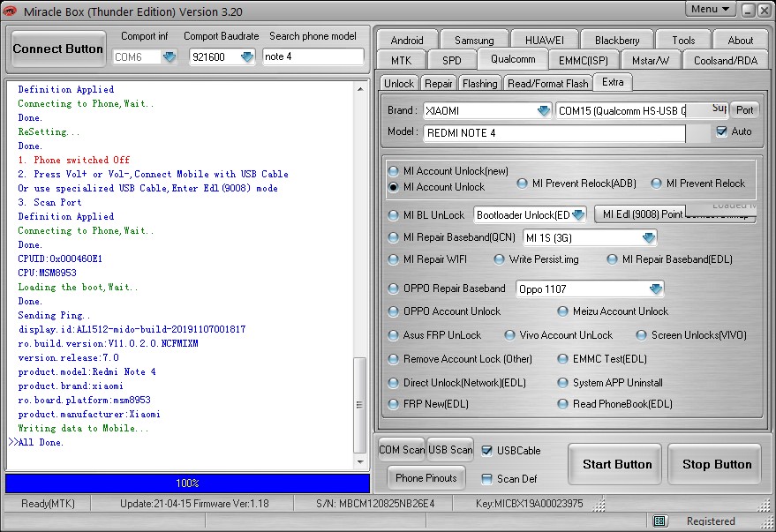
Task: Select Screen Unlocks(VIVO) option
Action: (x=642, y=335)
